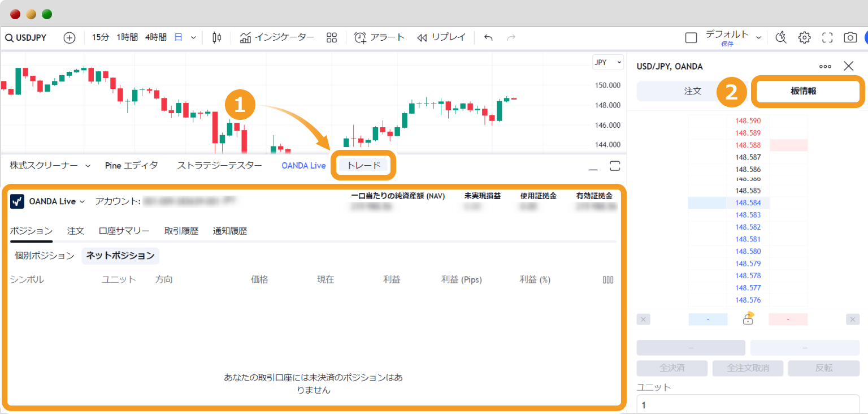The height and width of the screenshot is (414, 868).
Task: Click the macOS green fullscreen window button
Action: 47,14
